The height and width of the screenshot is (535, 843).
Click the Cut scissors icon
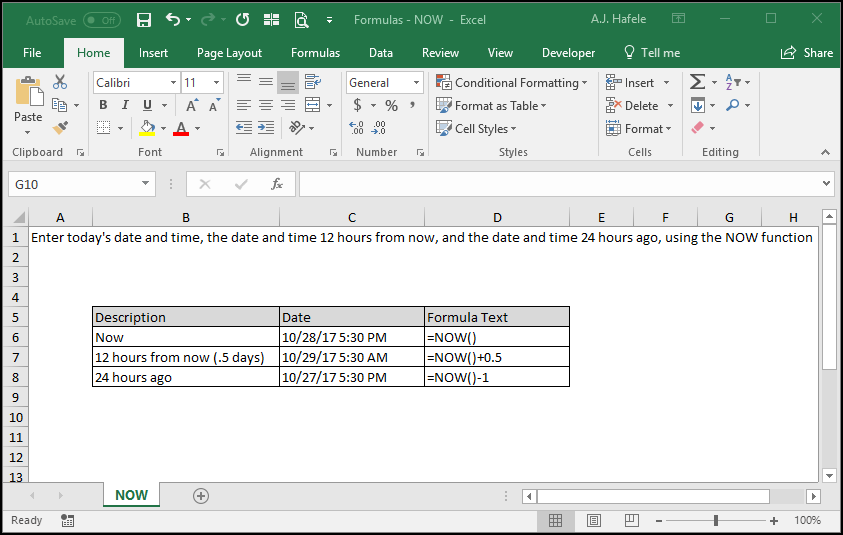(x=60, y=82)
